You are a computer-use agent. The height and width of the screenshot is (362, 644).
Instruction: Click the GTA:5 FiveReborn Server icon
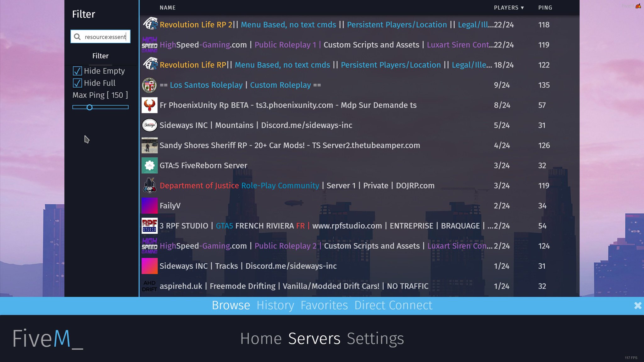pos(149,165)
